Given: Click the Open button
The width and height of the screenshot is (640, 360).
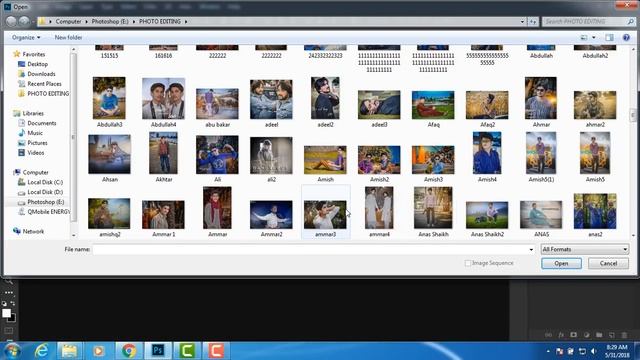Looking at the screenshot, I should point(561,263).
